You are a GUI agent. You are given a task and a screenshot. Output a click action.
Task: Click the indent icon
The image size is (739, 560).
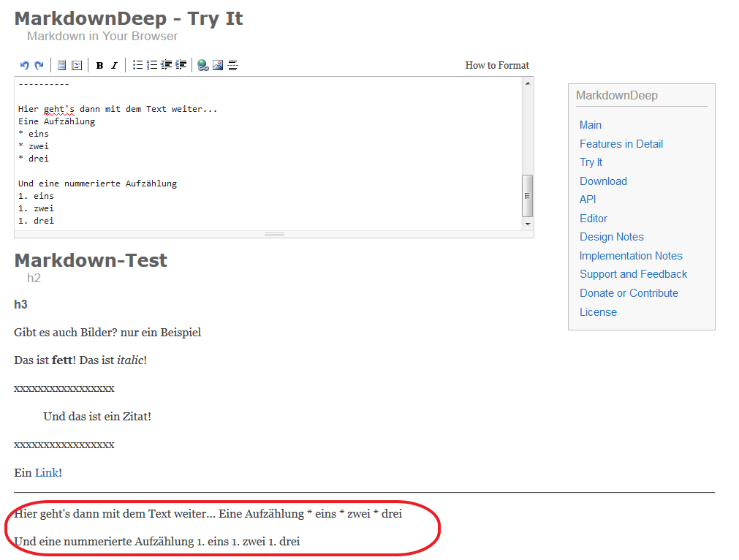181,65
